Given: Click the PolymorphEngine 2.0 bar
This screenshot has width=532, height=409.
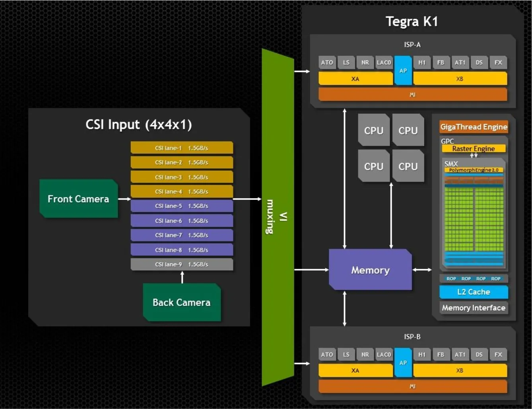Looking at the screenshot, I should click(474, 170).
